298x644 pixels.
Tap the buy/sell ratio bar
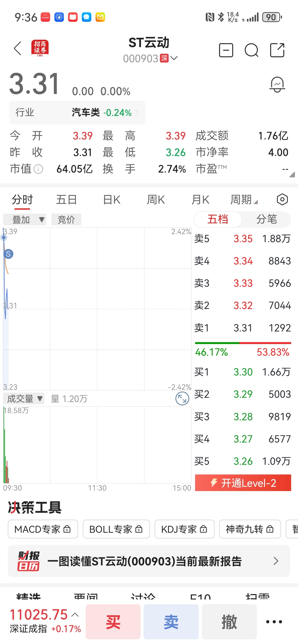(243, 343)
